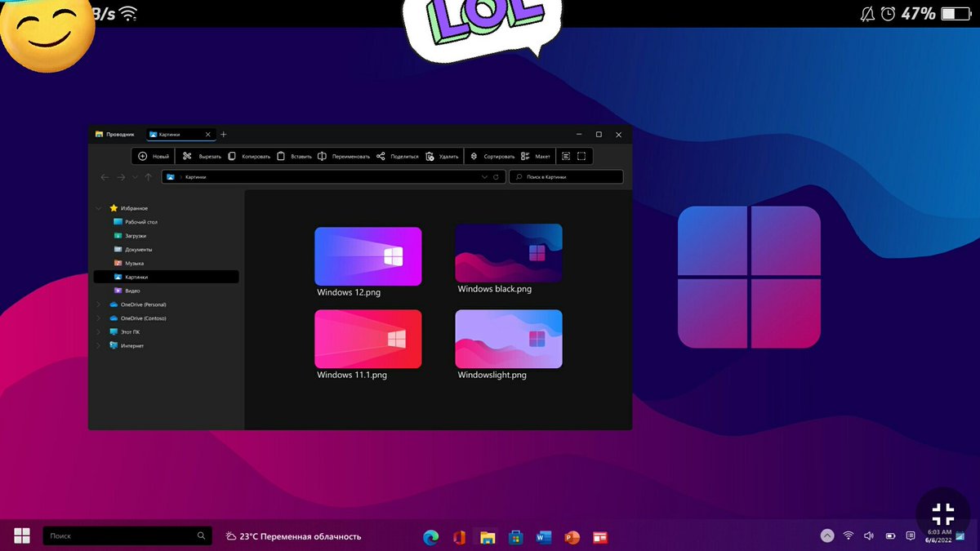Image resolution: width=980 pixels, height=551 pixels.
Task: Click the Новый (New) button
Action: [154, 156]
